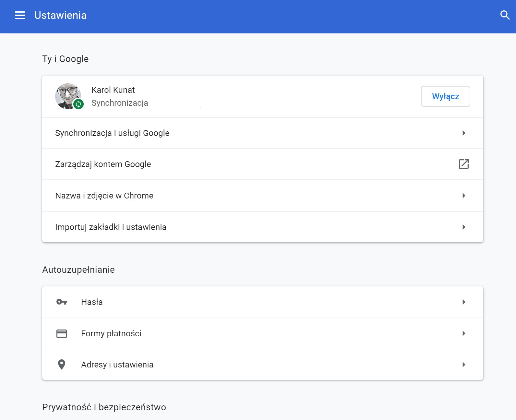The image size is (516, 420).
Task: Click the Synchronizacja status text under name
Action: click(120, 103)
